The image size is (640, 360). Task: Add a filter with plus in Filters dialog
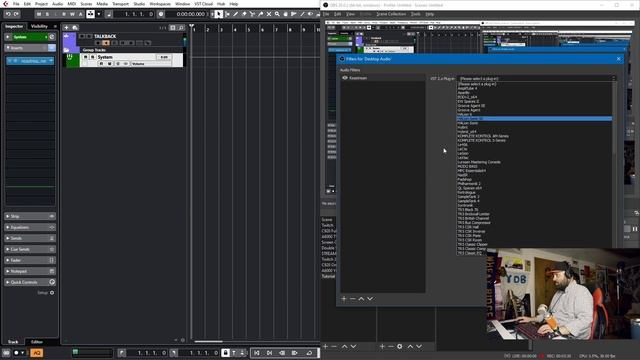point(344,299)
